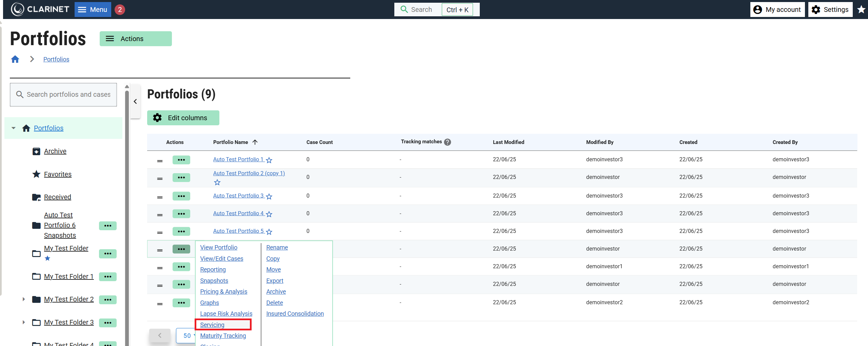Click the star icon in top bar
Viewport: 868px width, 346px height.
coord(861,10)
